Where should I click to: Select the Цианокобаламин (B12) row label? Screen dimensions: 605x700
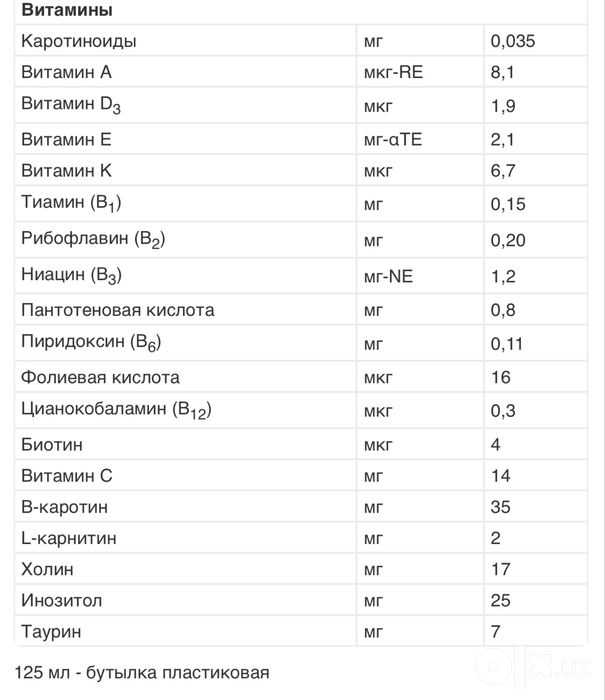pos(116,411)
